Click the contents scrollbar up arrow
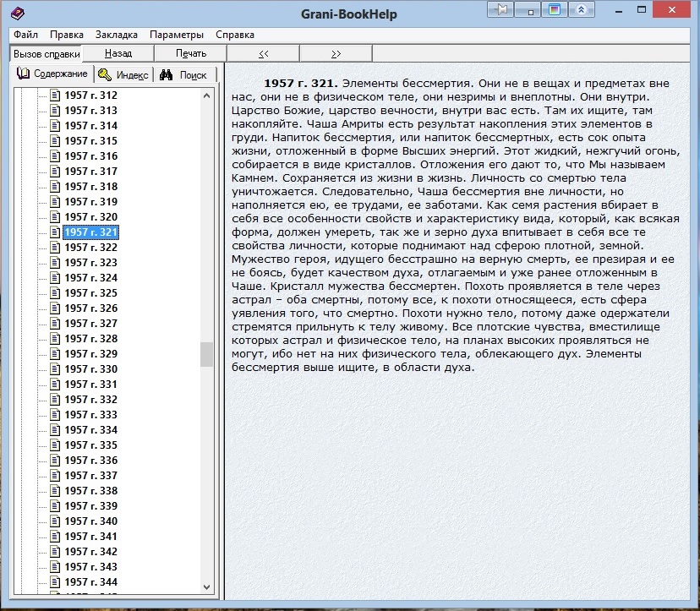 click(207, 95)
